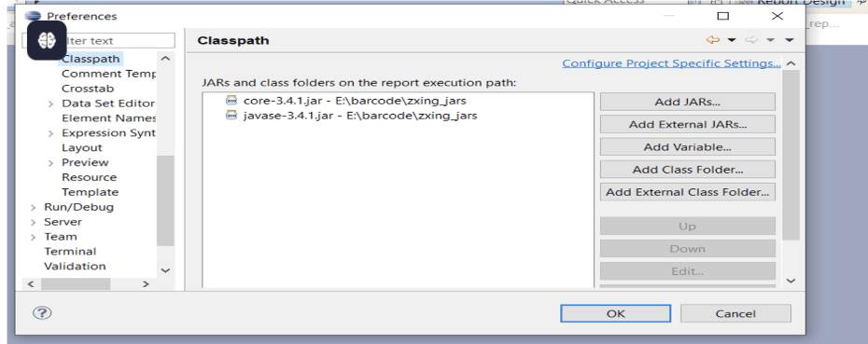This screenshot has width=868, height=344.
Task: Open the help question mark icon
Action: (x=42, y=313)
